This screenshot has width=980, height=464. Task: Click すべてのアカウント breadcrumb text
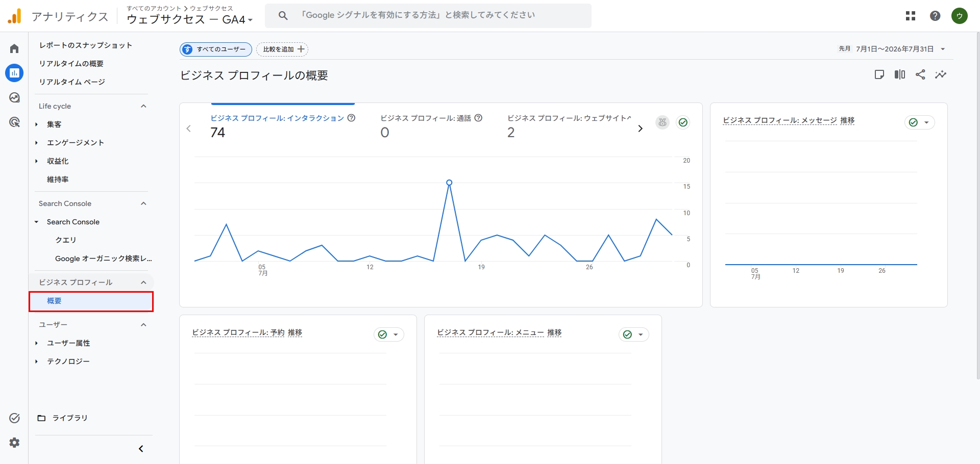[x=154, y=8]
